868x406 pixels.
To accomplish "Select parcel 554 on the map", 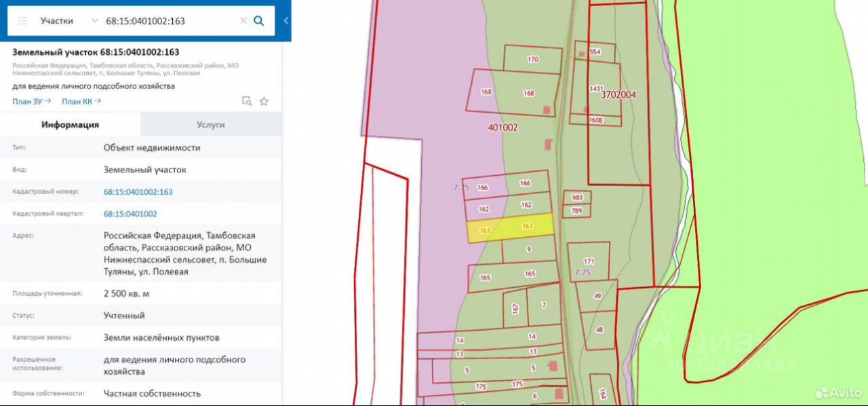I will (595, 52).
